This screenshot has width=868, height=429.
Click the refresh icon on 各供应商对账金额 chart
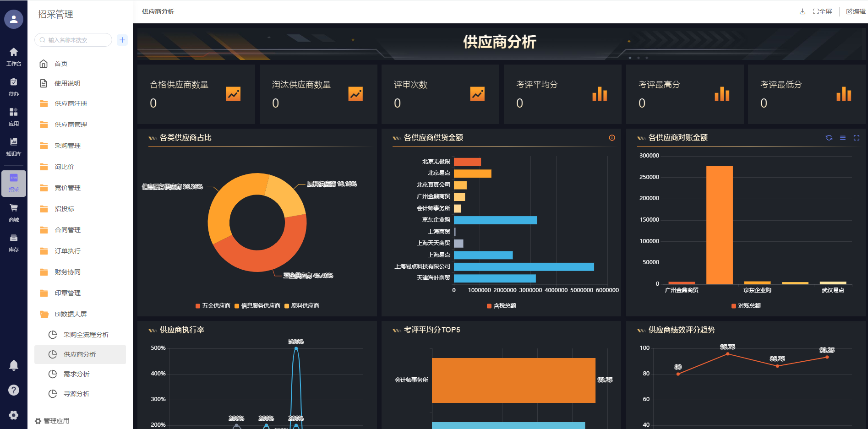pyautogui.click(x=829, y=138)
